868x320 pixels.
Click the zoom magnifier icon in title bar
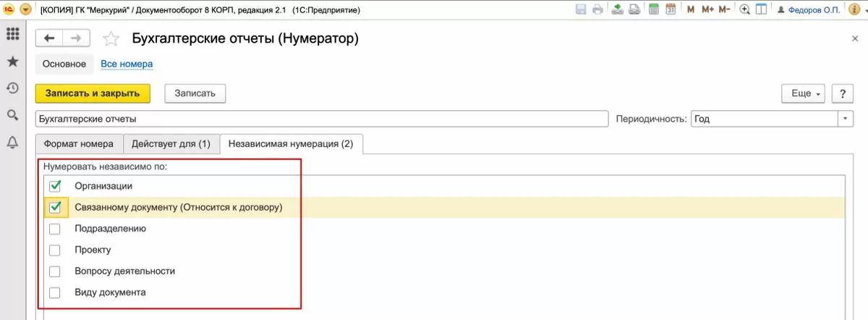pyautogui.click(x=744, y=9)
